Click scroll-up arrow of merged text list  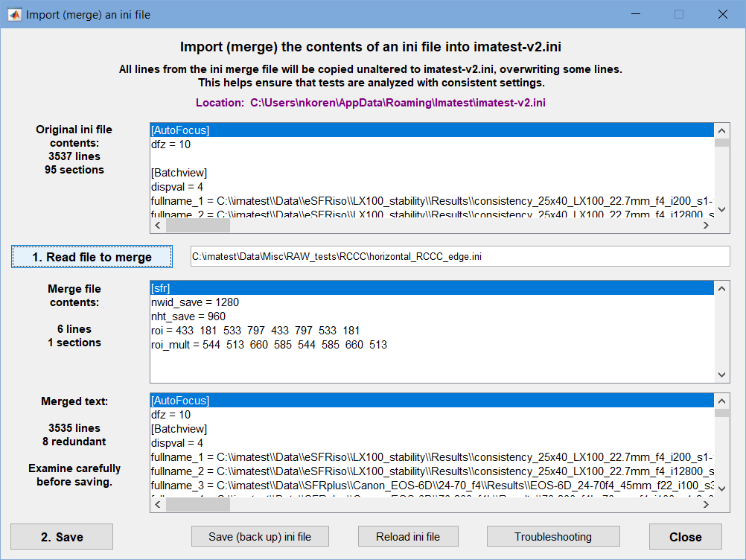[721, 401]
